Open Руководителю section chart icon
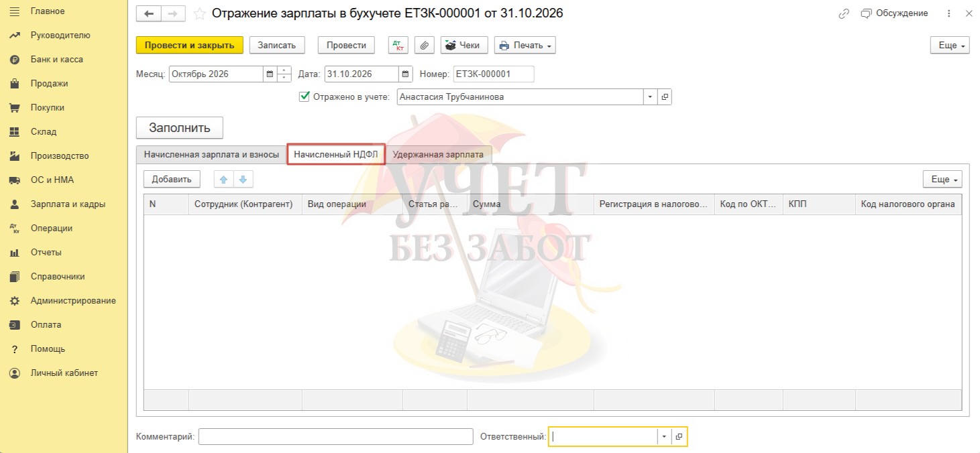 click(15, 36)
